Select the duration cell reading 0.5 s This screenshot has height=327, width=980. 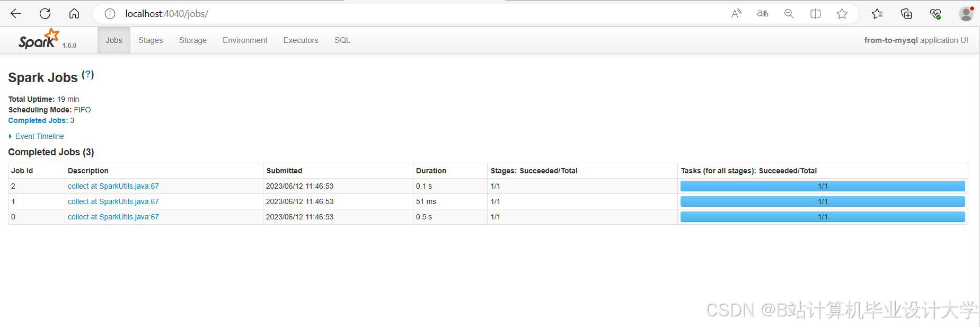tap(450, 217)
